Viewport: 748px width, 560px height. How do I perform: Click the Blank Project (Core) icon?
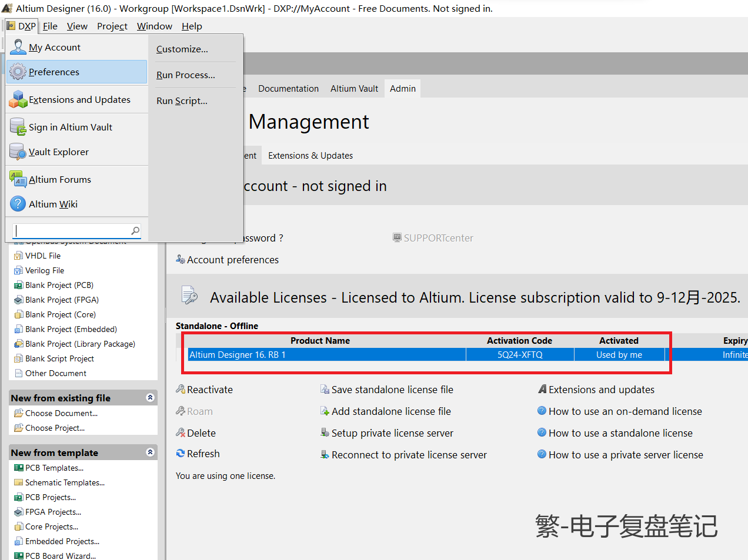[18, 314]
